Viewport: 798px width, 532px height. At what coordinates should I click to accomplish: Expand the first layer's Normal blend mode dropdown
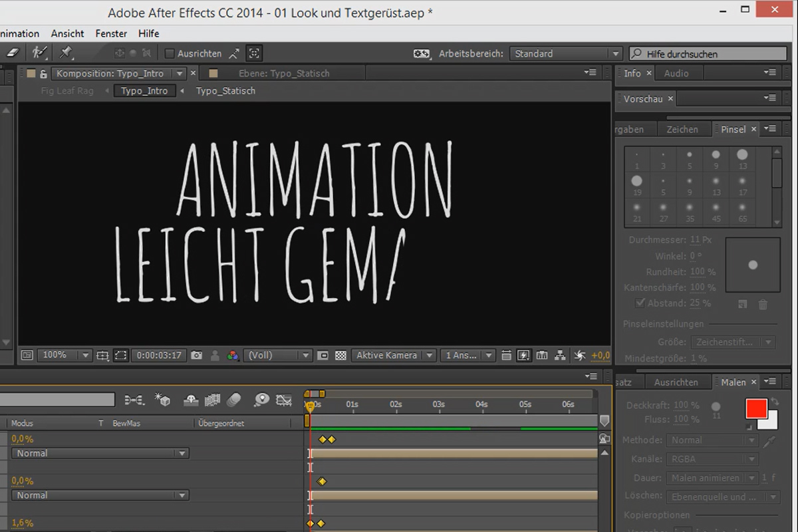[x=100, y=454]
